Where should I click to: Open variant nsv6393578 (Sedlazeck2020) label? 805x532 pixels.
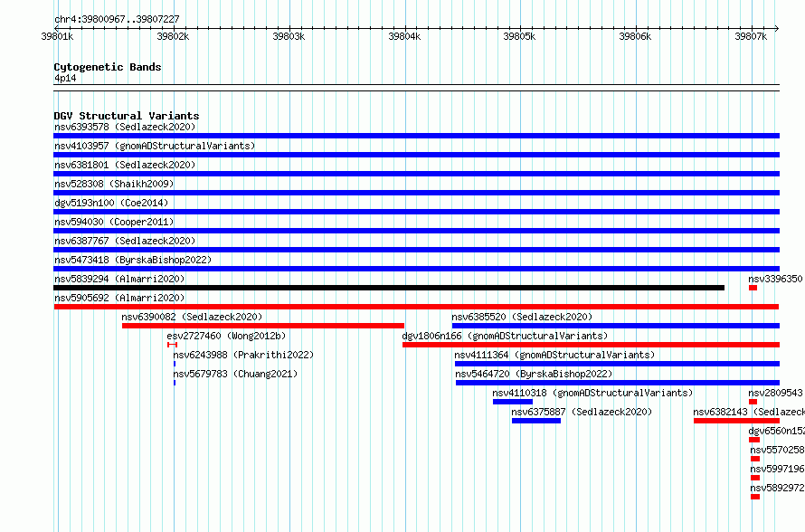[x=125, y=127]
